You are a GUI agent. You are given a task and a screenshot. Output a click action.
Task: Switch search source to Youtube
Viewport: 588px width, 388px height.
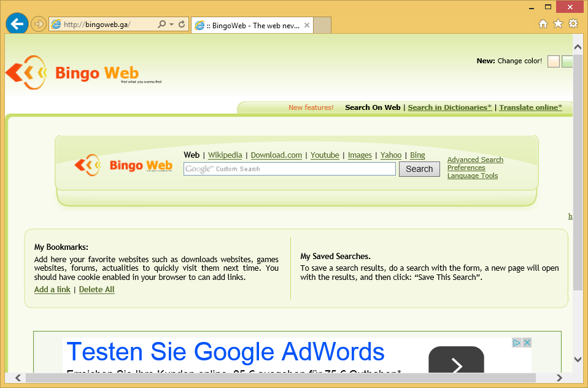point(325,155)
